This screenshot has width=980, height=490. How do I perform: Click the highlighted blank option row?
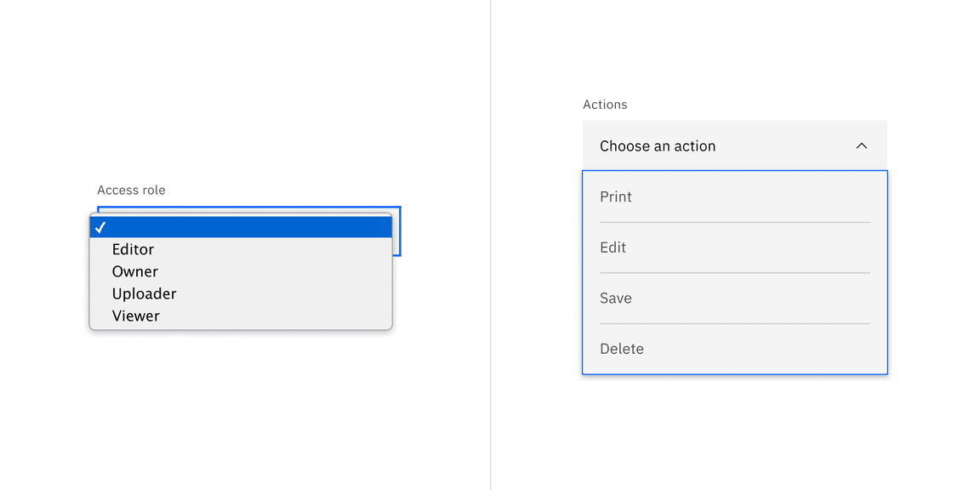(241, 226)
